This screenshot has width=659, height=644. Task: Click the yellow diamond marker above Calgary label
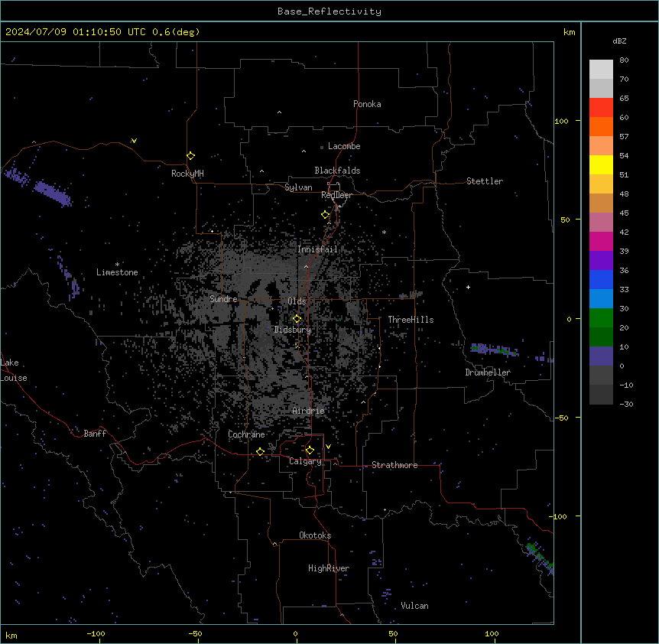(x=310, y=450)
